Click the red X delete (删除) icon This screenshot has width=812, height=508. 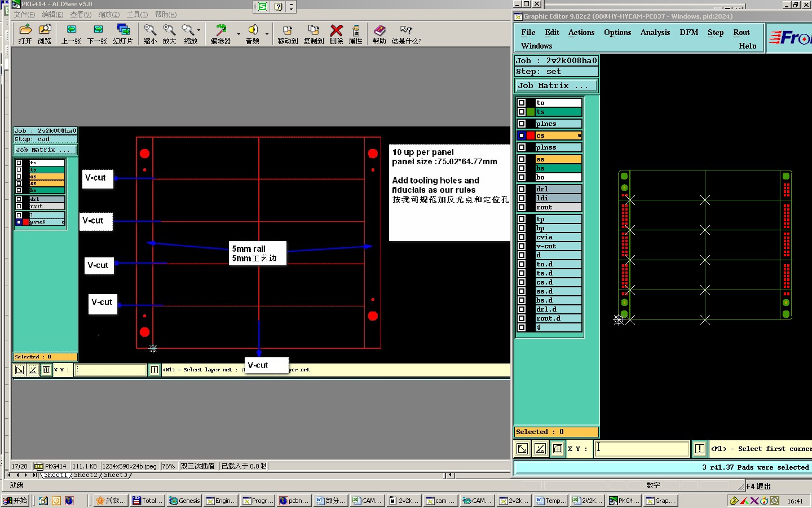pos(336,34)
